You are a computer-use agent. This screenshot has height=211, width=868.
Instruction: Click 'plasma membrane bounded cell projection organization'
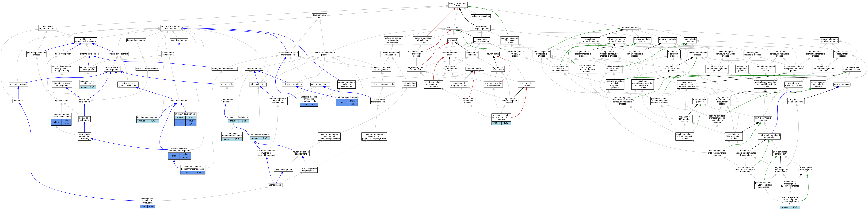[x=329, y=136]
